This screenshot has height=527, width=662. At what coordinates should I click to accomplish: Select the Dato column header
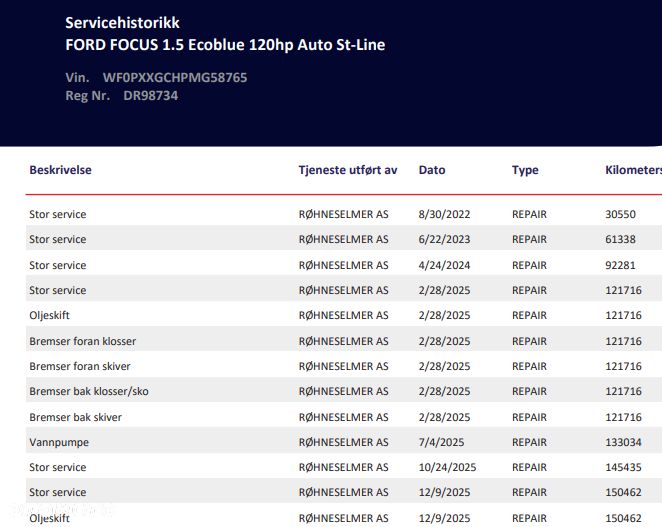432,170
